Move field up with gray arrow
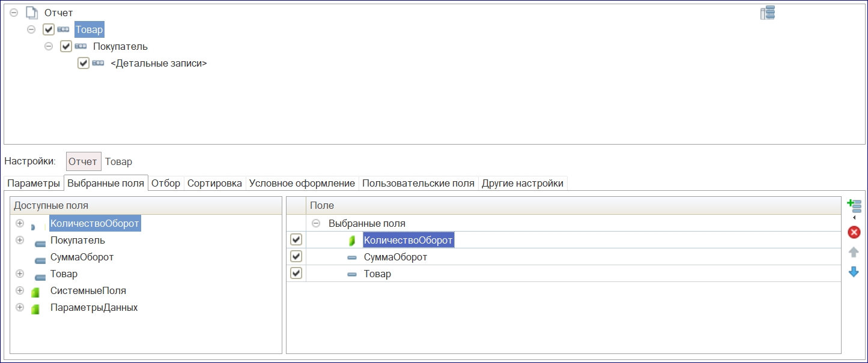Viewport: 868px width, 363px height. (x=854, y=252)
